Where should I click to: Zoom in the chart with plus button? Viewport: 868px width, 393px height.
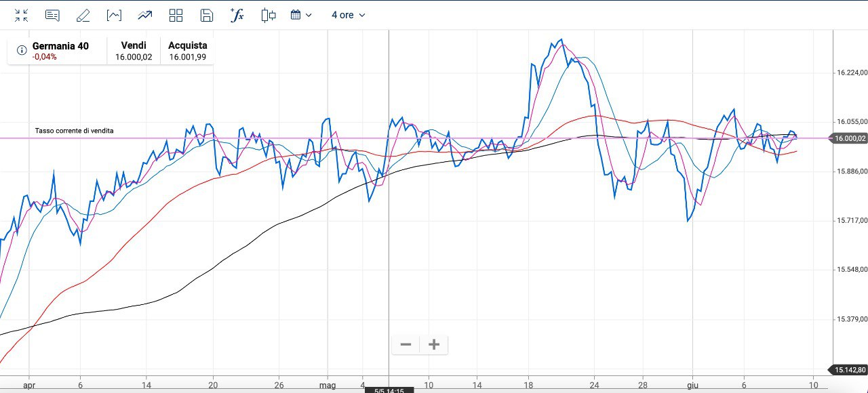click(434, 345)
